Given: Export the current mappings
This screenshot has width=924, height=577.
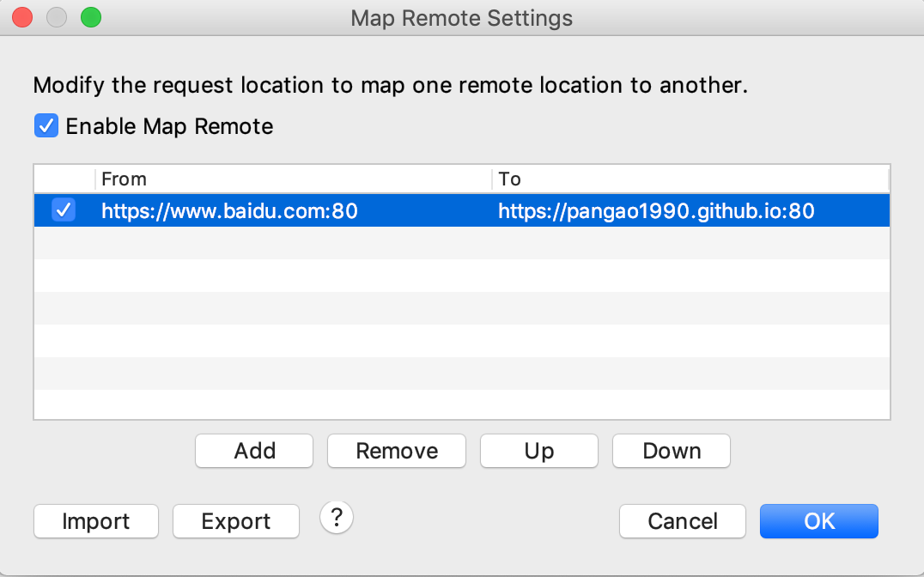Looking at the screenshot, I should pyautogui.click(x=235, y=521).
